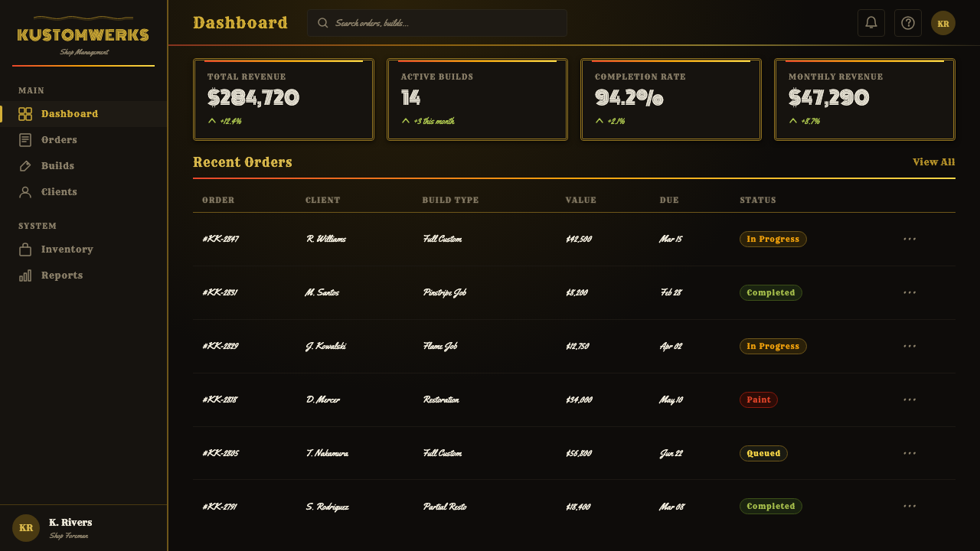Click the Inventory bag icon

[25, 249]
